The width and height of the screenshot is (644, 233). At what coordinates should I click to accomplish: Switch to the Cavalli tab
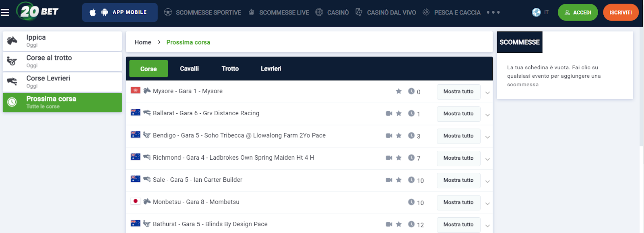pos(189,69)
